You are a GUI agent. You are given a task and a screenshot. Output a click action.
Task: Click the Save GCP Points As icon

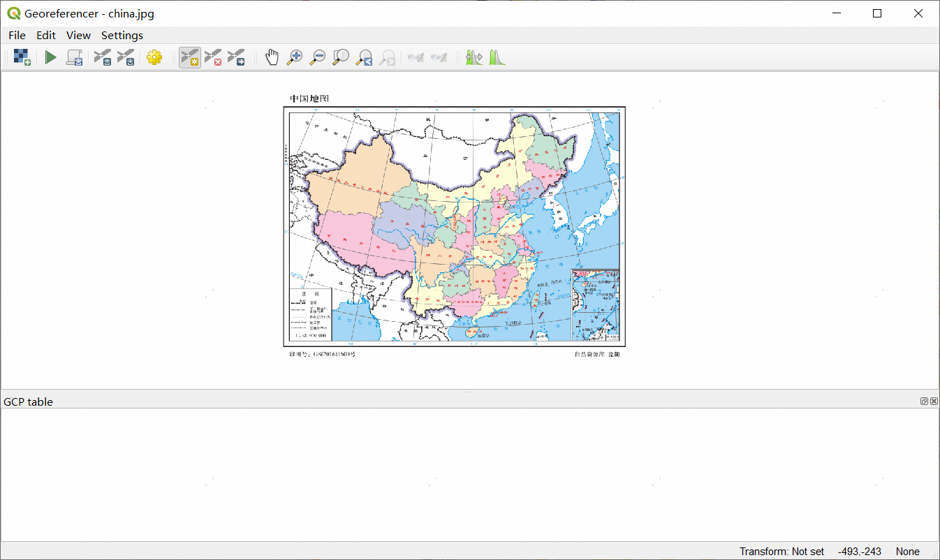126,57
